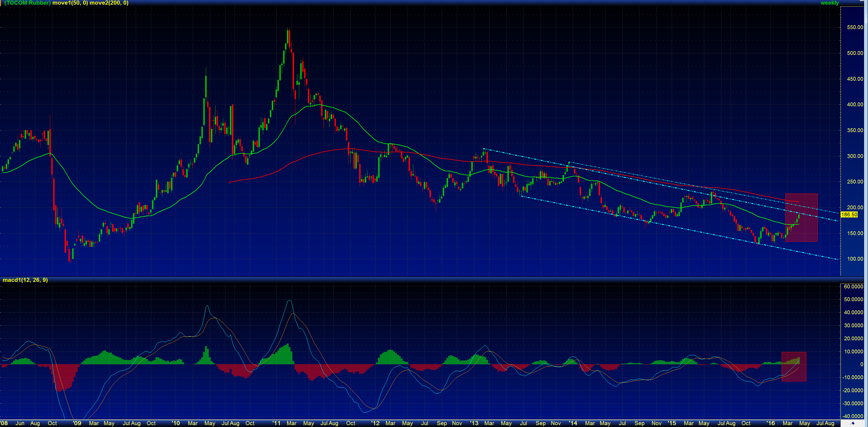Click the 550.00 price axis label
868x427 pixels.
pyautogui.click(x=855, y=27)
